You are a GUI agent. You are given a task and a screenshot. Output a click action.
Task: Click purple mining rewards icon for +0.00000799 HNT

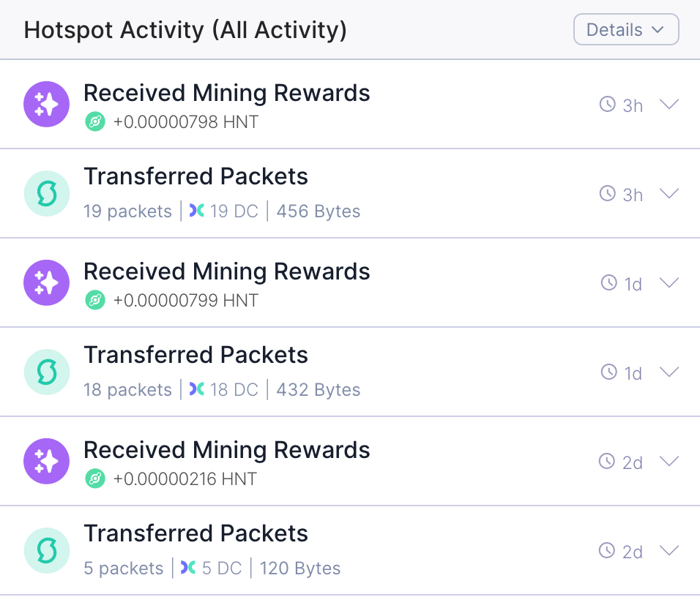point(47,282)
